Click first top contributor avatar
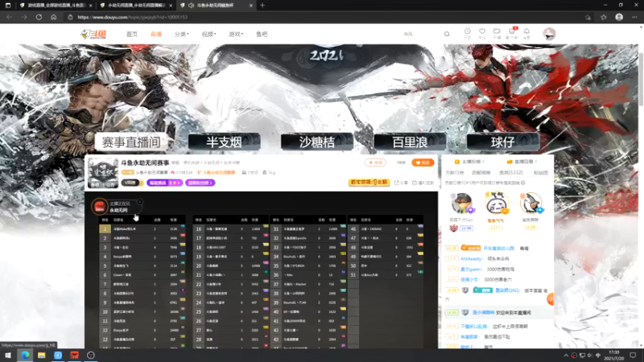644x362 pixels. [460, 204]
